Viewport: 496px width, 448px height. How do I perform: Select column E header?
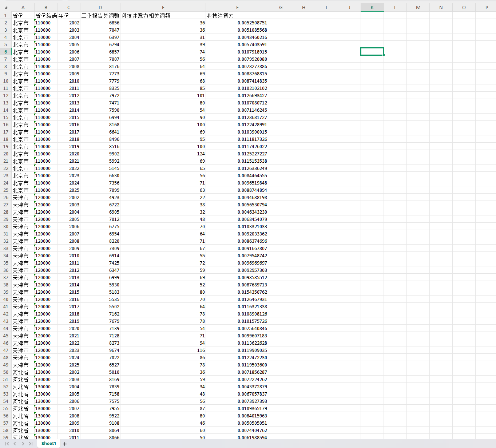tap(163, 8)
